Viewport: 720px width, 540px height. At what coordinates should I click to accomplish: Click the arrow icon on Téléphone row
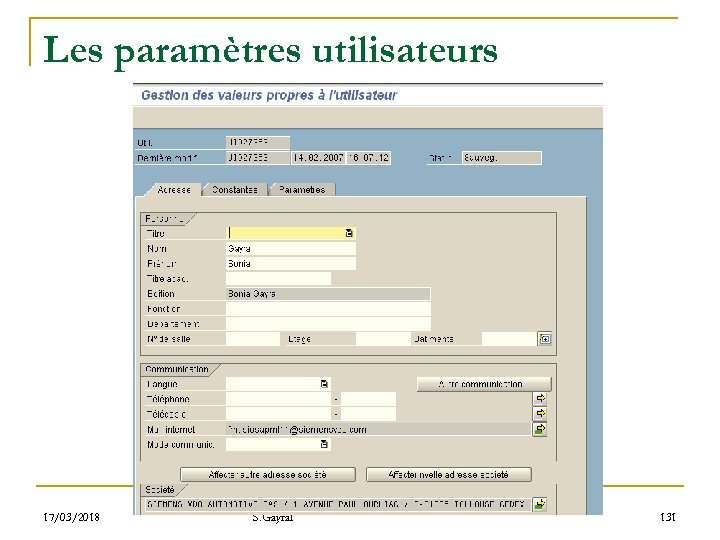pos(540,399)
